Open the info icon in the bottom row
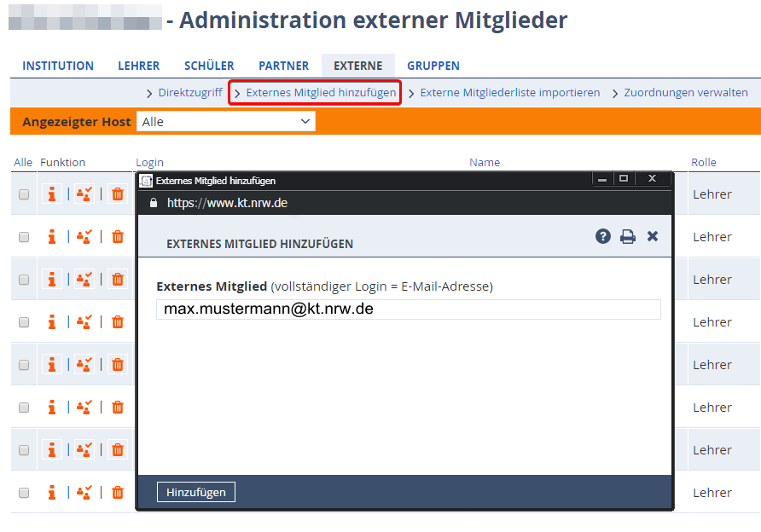The height and width of the screenshot is (532, 761). coord(52,492)
